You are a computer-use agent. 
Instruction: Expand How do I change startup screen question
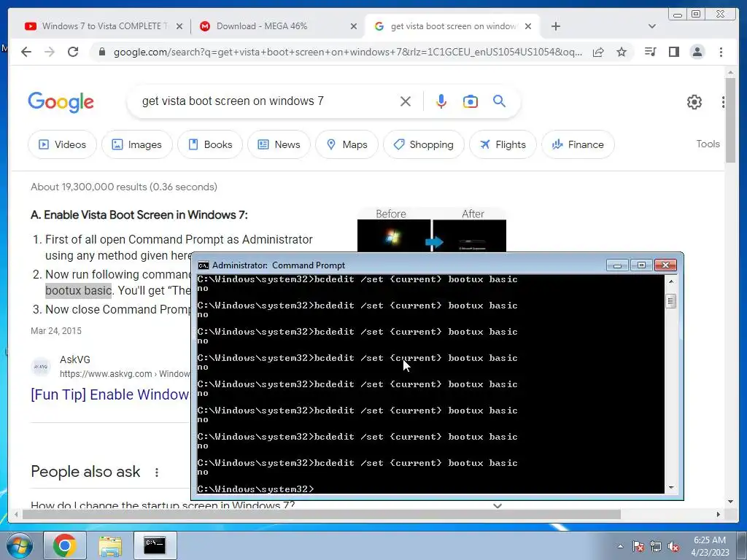tap(498, 505)
